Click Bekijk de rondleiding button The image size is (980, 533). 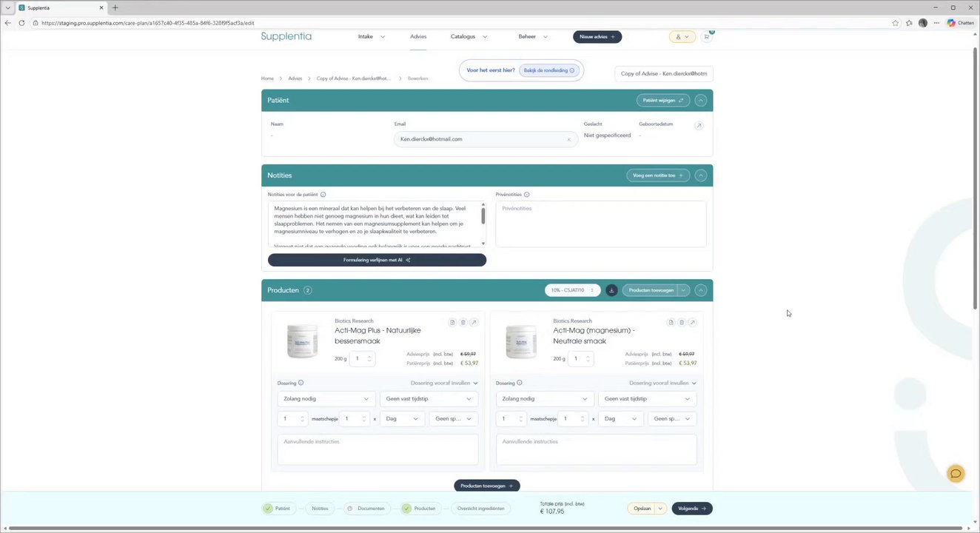[x=549, y=70]
